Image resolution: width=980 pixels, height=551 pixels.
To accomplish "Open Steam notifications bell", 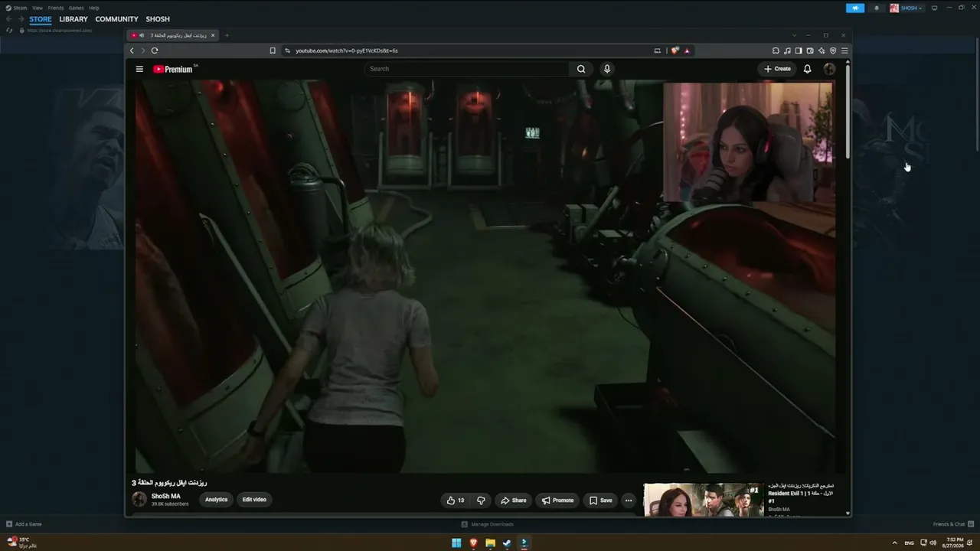I will click(x=877, y=8).
